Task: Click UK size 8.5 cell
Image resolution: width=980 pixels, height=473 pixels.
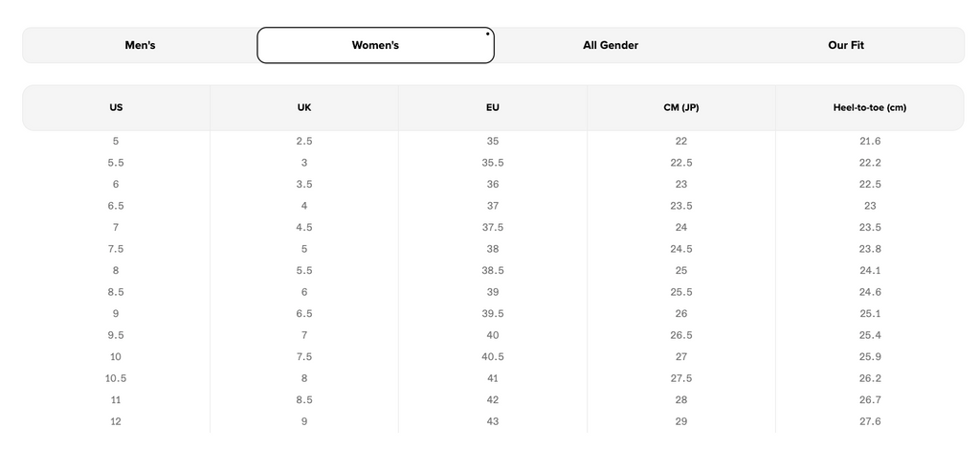Action: click(x=304, y=400)
